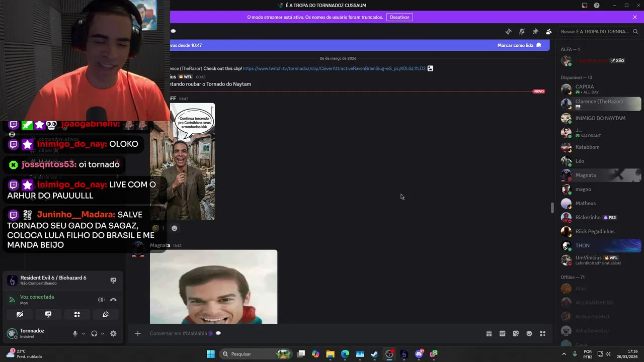This screenshot has width=644, height=362.
Task: Open activities button in voice panel
Action: pyautogui.click(x=77, y=314)
